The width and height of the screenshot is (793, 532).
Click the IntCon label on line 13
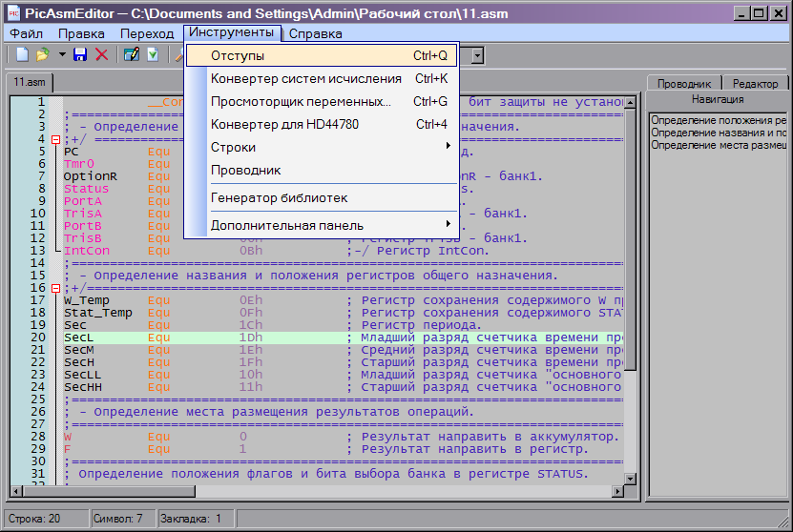coord(86,251)
